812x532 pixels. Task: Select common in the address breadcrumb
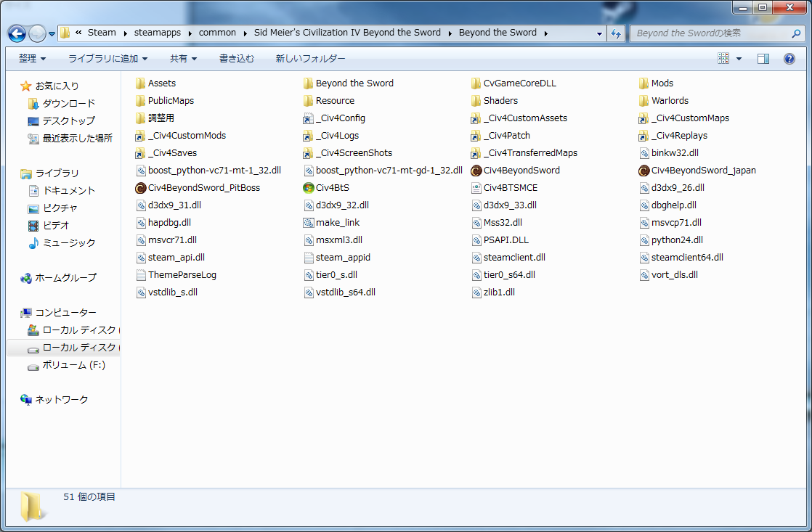tap(217, 33)
